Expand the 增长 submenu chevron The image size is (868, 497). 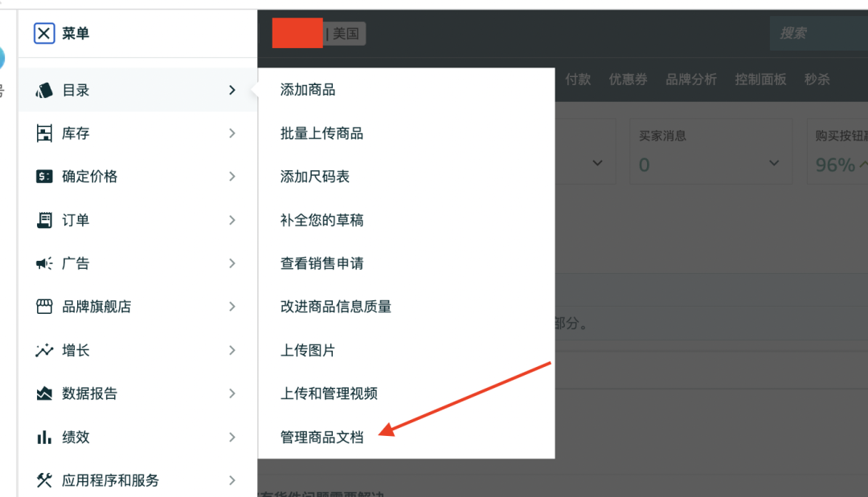click(x=232, y=350)
